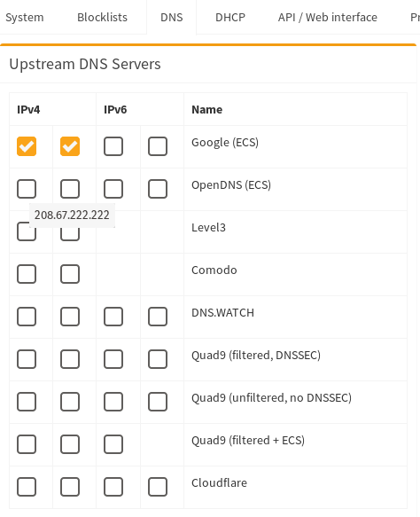The width and height of the screenshot is (420, 517).
Task: Enable first IPv4 checkbox for Cloudflare
Action: click(27, 486)
